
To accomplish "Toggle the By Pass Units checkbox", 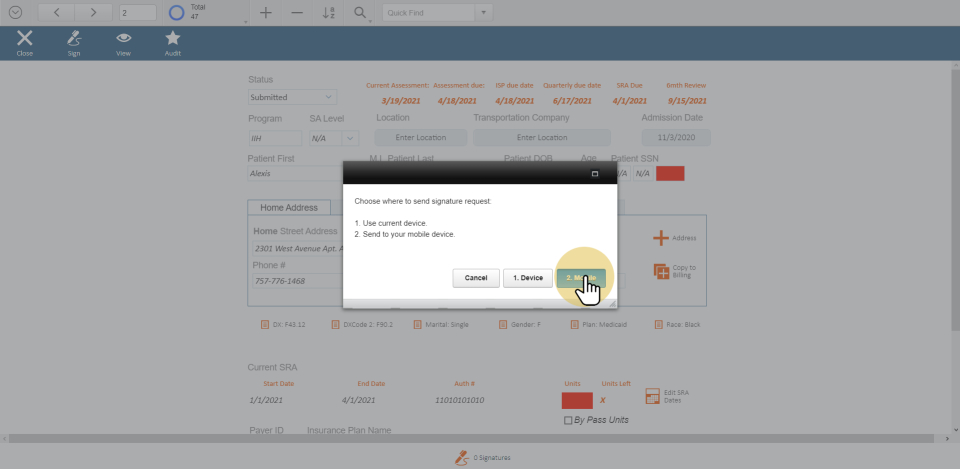I will pyautogui.click(x=569, y=420).
